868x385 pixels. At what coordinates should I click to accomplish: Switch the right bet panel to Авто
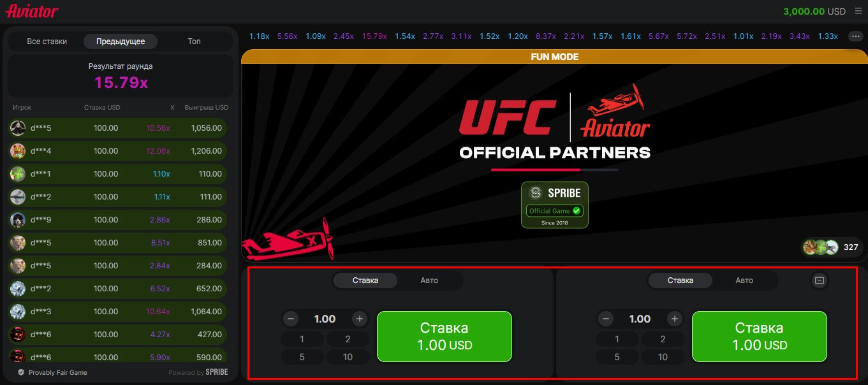point(744,280)
